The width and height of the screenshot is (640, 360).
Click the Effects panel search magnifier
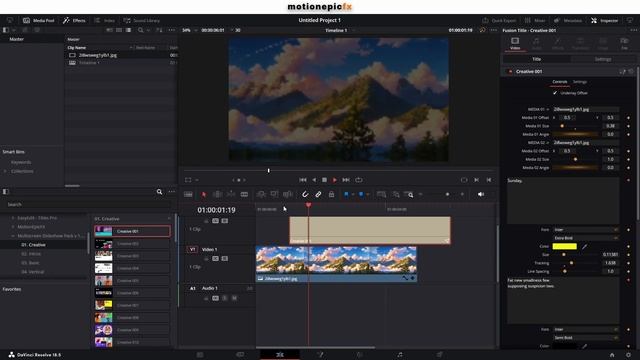coord(160,191)
